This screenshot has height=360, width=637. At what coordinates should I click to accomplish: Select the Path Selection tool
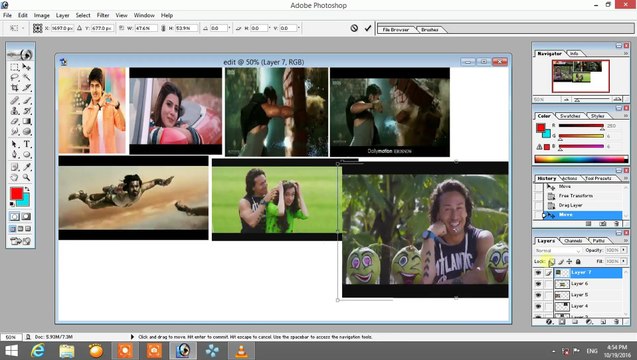pos(15,144)
